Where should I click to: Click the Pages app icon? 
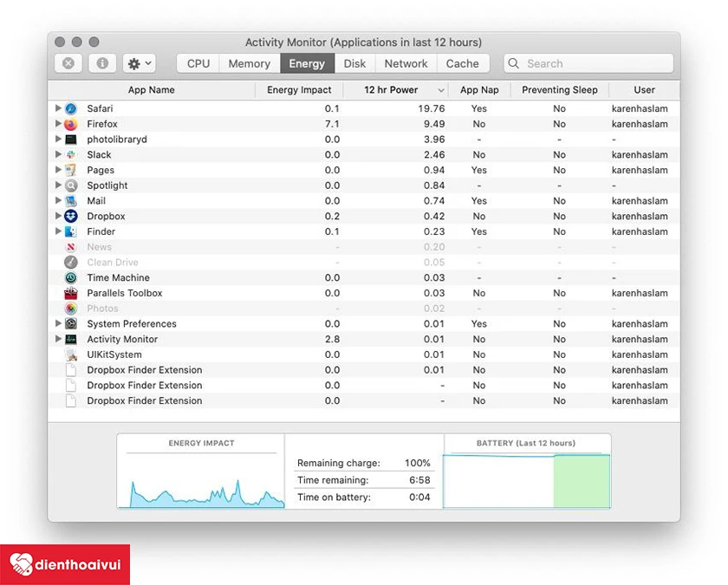click(70, 170)
